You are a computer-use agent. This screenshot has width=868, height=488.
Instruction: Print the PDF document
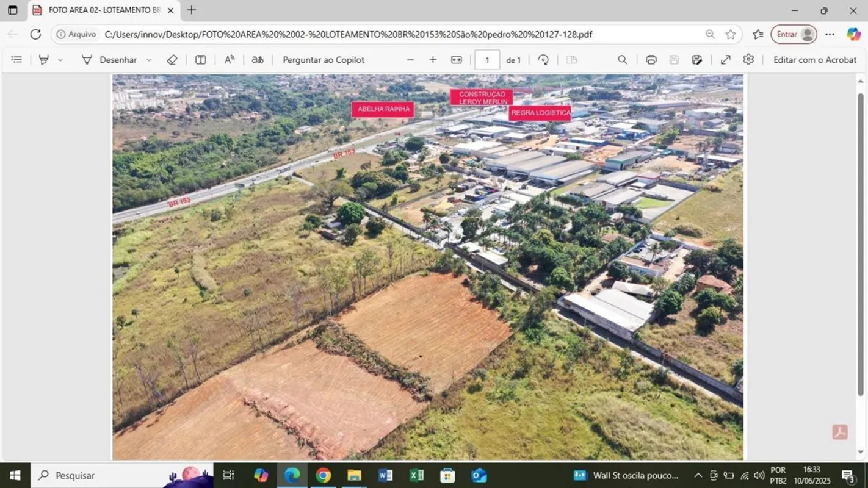tap(651, 60)
